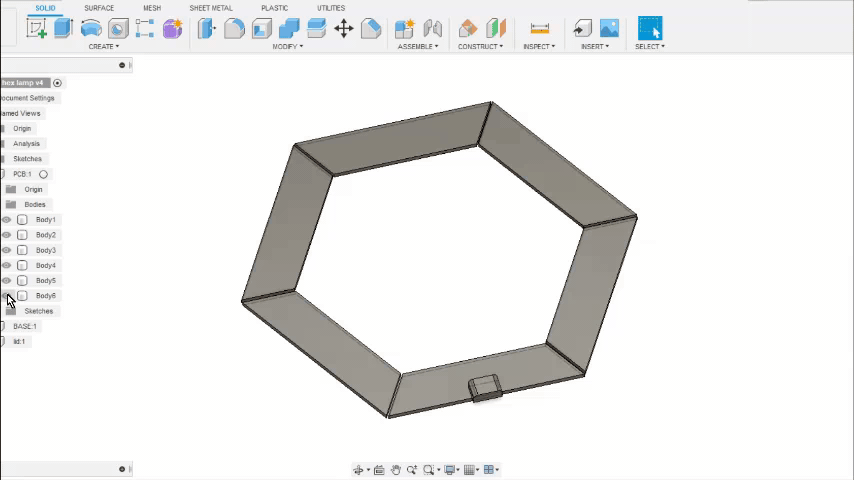Select the Press Pull tool
Image resolution: width=854 pixels, height=480 pixels.
coord(206,28)
